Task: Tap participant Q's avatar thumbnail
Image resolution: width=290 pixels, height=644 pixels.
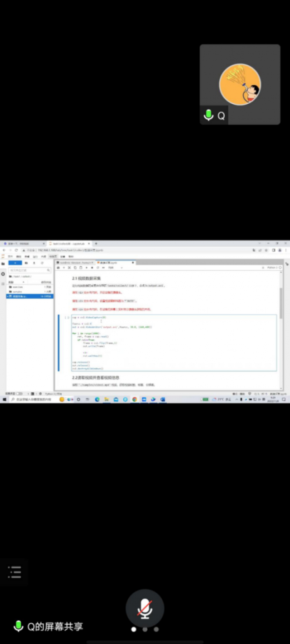Action: point(240,84)
